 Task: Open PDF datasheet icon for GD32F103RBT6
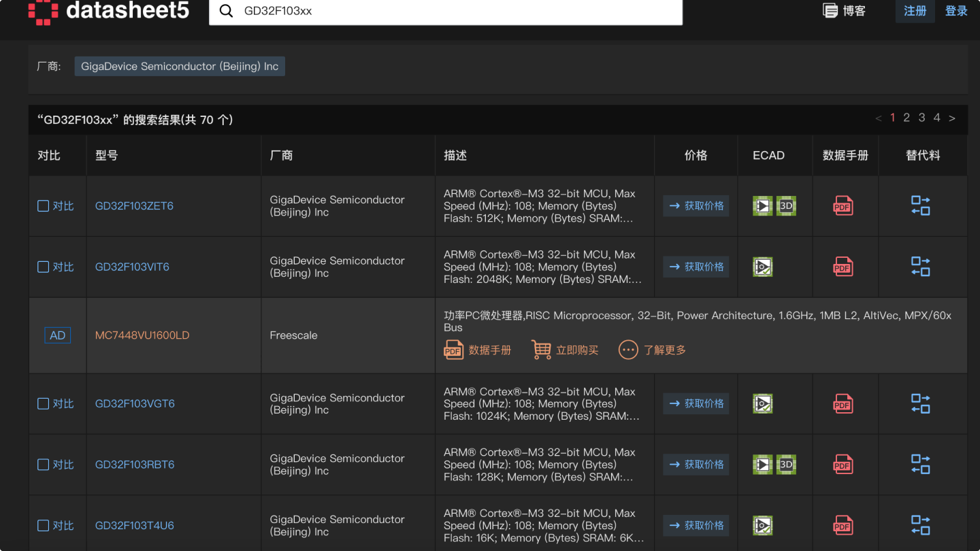click(x=843, y=465)
